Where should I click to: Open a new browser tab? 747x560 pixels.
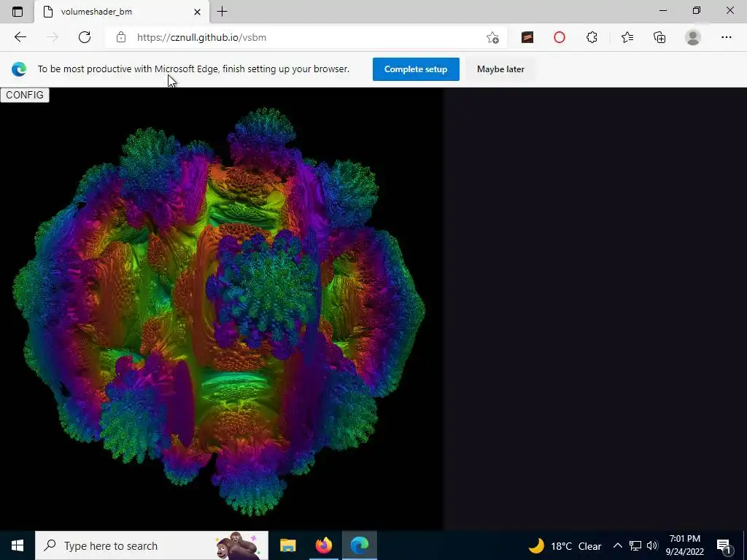point(222,12)
